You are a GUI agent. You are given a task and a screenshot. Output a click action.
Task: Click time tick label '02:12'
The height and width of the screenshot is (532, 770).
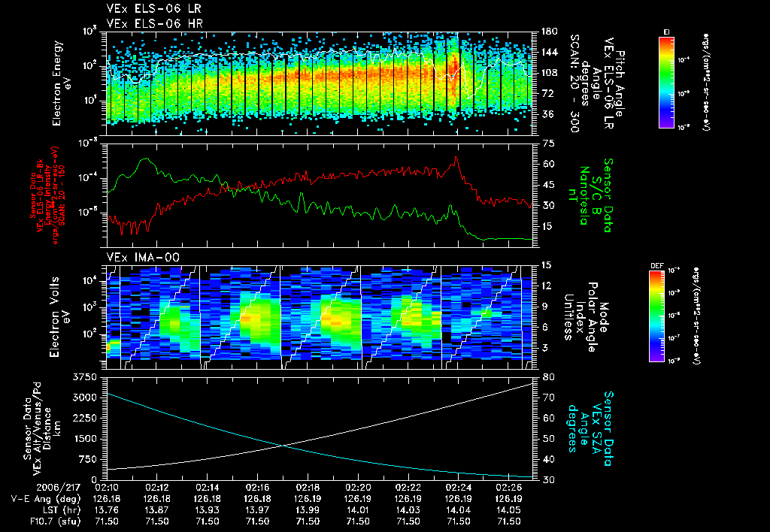coord(156,488)
